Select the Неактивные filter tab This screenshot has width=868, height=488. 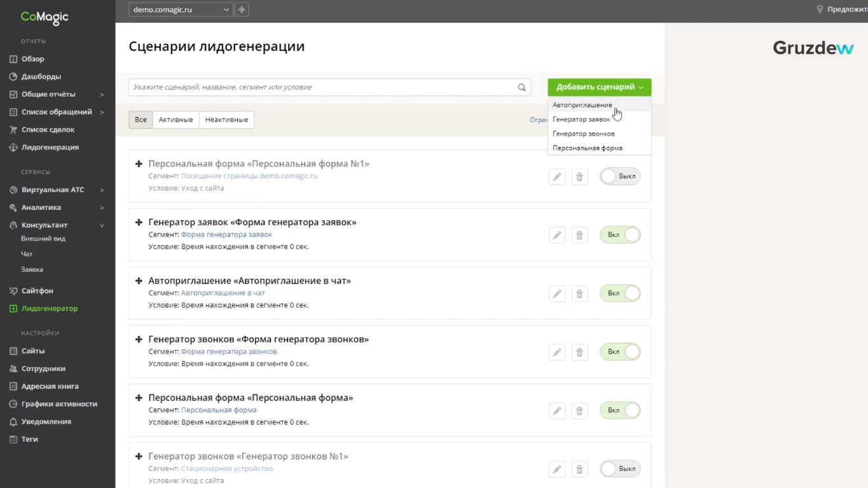pos(226,120)
